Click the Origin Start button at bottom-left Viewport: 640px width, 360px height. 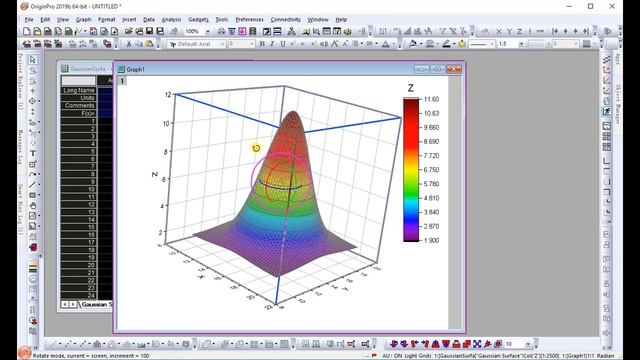pos(24,353)
